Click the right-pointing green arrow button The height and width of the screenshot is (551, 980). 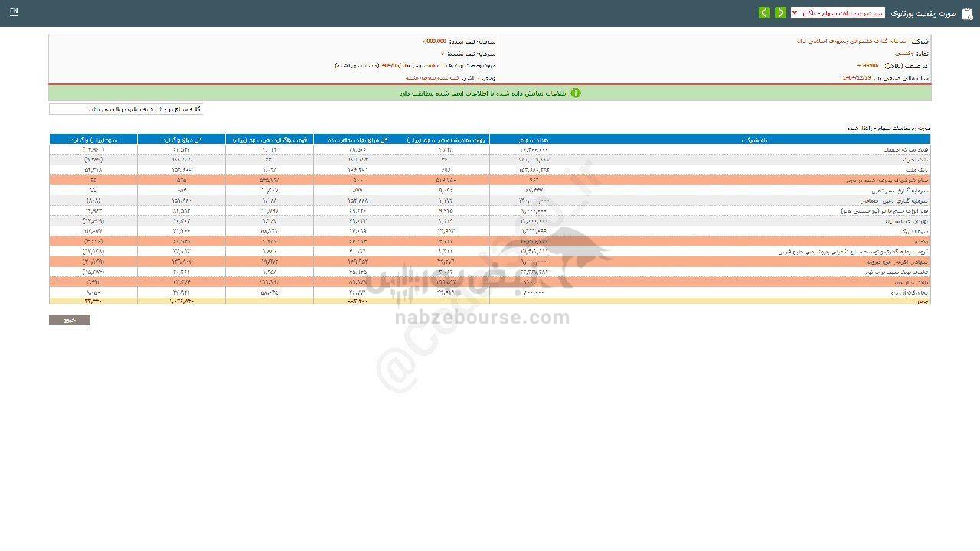(780, 13)
